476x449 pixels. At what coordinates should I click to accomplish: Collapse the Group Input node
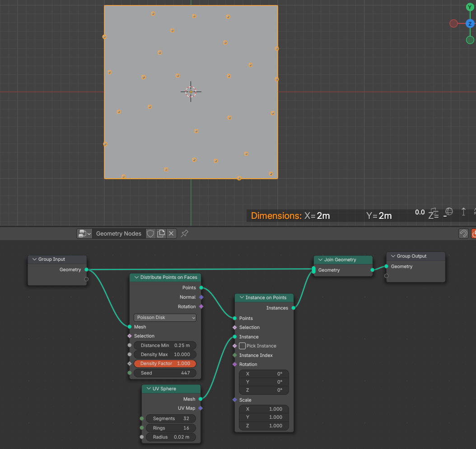[34, 259]
